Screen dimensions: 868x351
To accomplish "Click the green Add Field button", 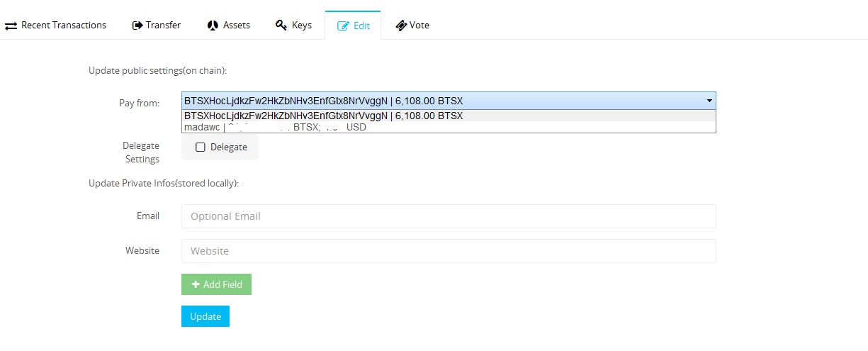I will [216, 284].
